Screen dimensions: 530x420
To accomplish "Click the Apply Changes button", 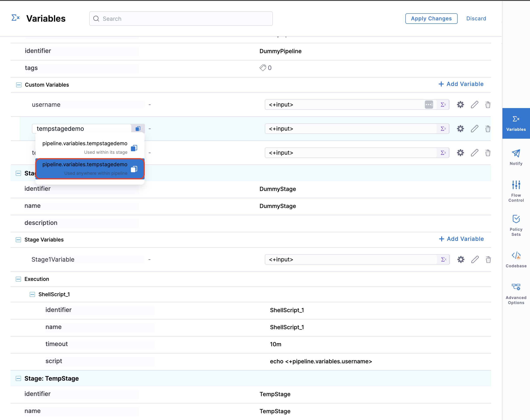I will click(x=431, y=18).
